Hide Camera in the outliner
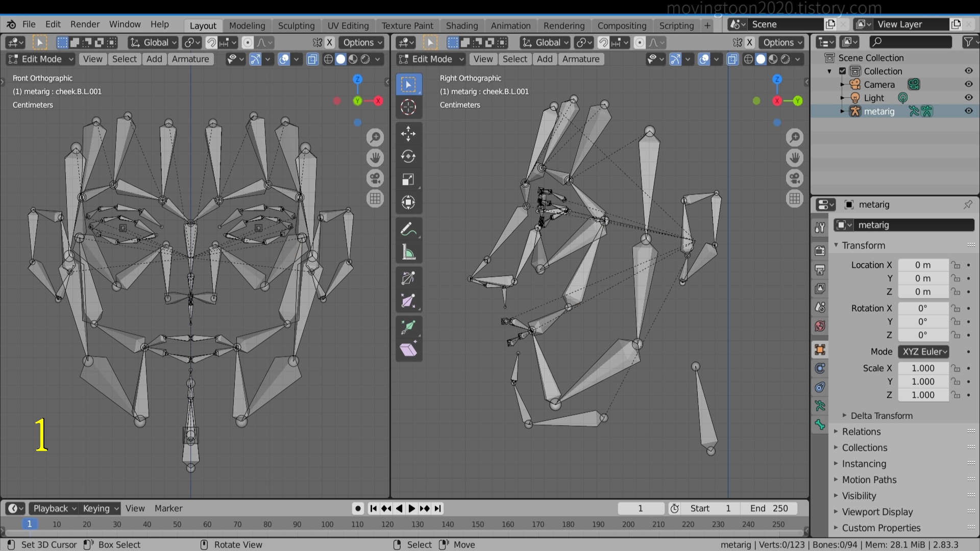 [x=968, y=84]
